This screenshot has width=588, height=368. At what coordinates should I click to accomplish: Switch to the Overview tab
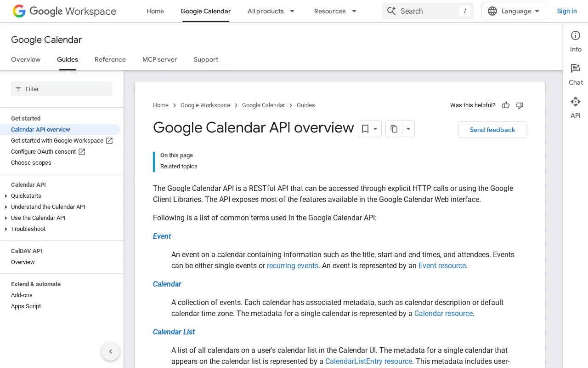pos(26,59)
